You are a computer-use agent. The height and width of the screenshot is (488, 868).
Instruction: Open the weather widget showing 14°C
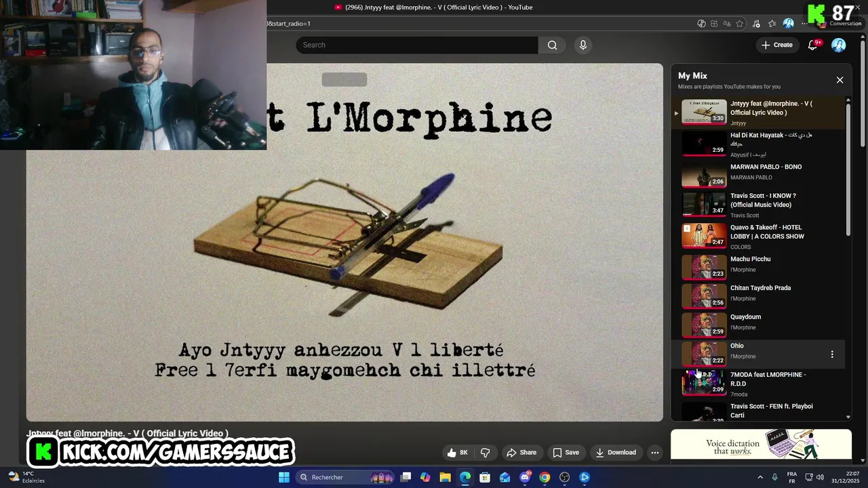pos(26,477)
